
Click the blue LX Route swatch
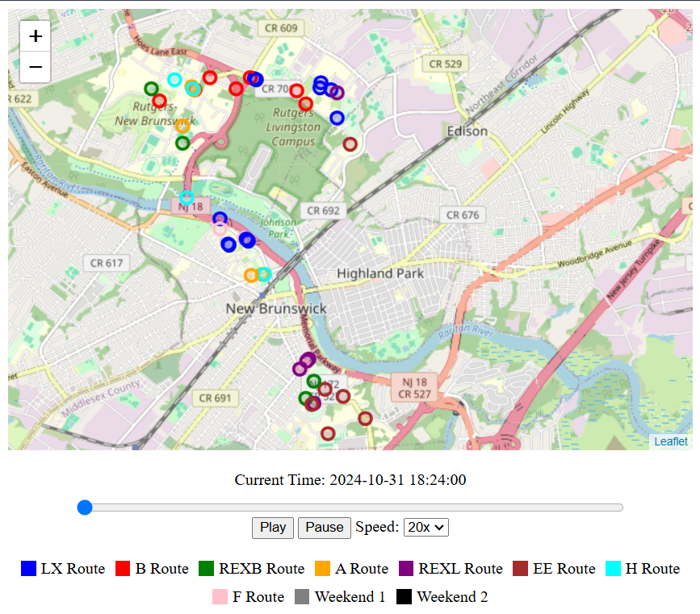click(29, 569)
